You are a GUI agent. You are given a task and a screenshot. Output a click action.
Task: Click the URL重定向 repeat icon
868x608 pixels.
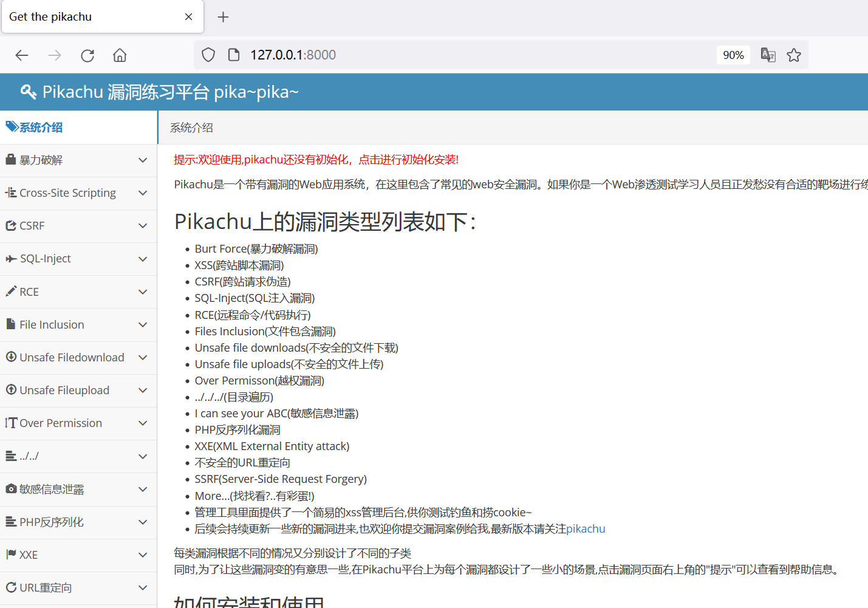11,587
